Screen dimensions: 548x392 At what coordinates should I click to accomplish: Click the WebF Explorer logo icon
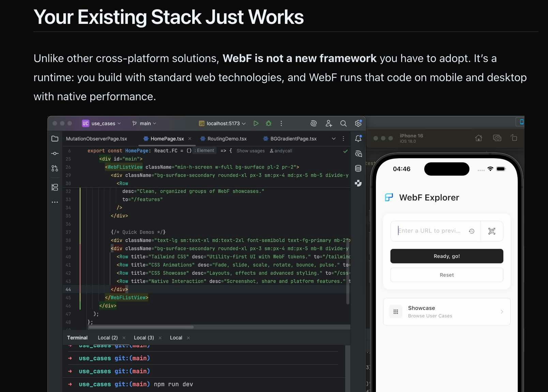pos(389,197)
